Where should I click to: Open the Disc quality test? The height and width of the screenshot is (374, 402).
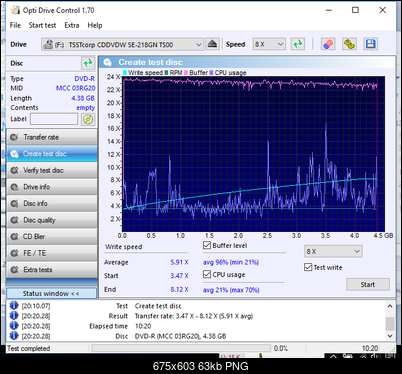pos(52,220)
